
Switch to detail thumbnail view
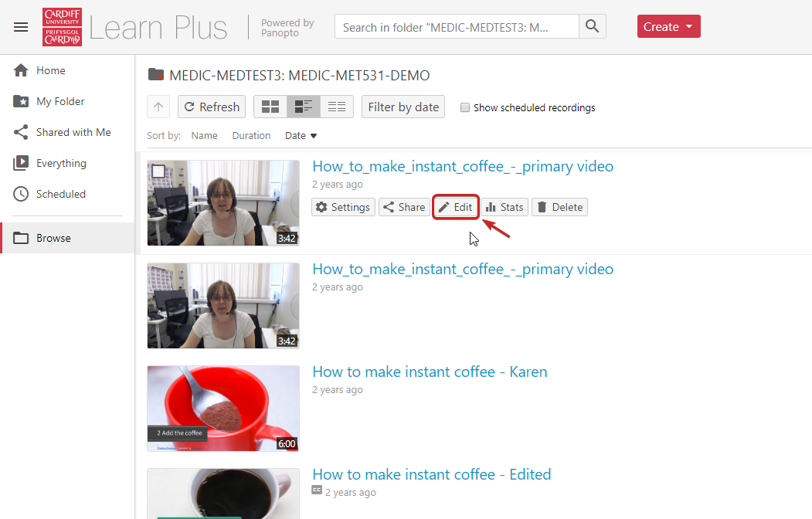(304, 107)
